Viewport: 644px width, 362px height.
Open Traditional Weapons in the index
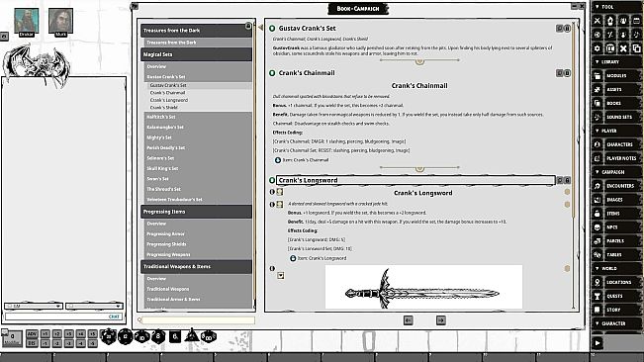pyautogui.click(x=168, y=289)
